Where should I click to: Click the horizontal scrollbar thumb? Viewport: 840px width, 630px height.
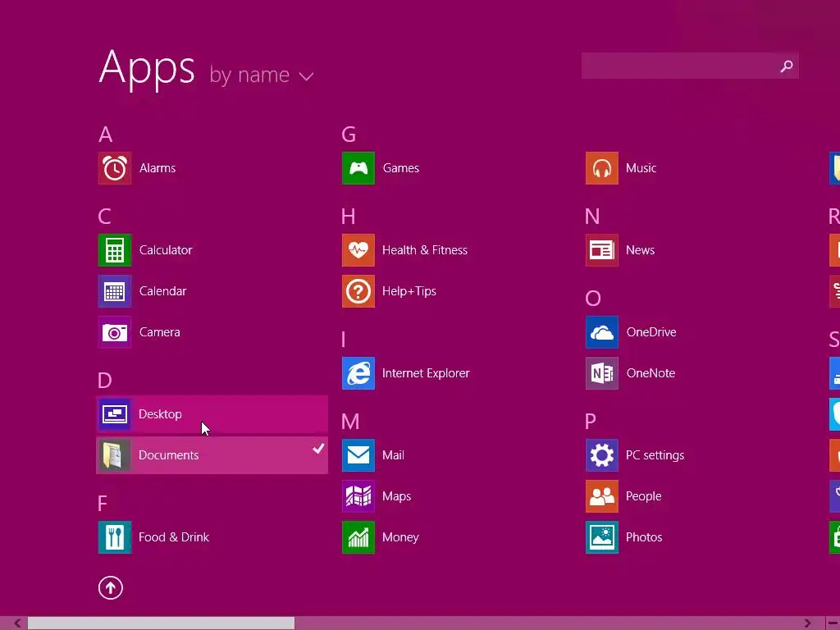(162, 623)
